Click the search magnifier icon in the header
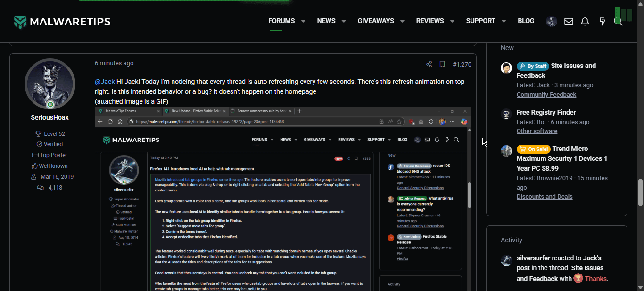The image size is (644, 291). coord(618,21)
